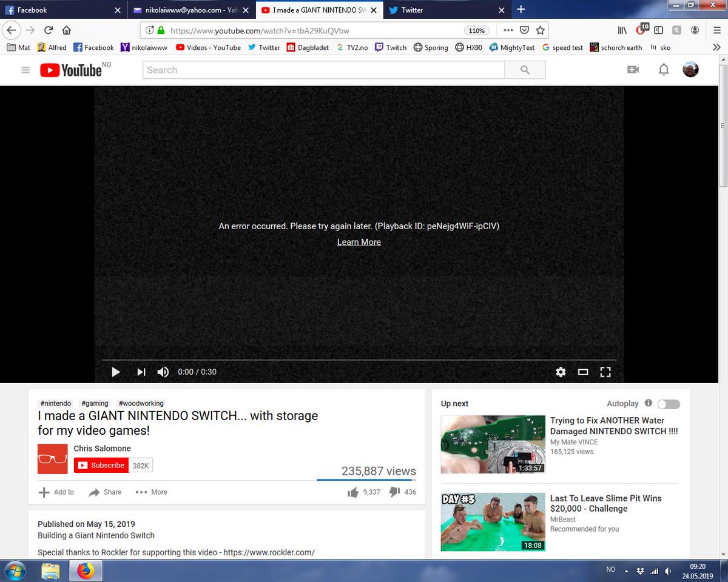Go to the YouTube home logo
The width and height of the screenshot is (728, 582).
click(71, 70)
